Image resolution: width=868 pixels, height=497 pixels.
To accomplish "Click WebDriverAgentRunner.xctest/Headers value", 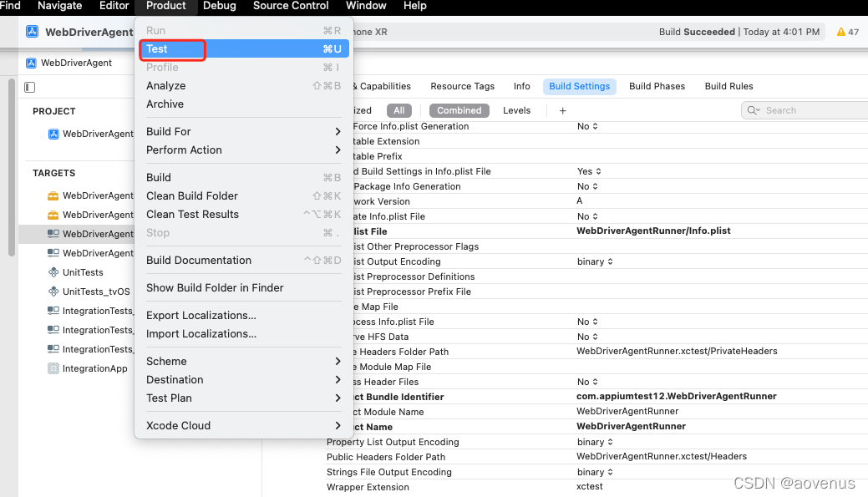I will coord(662,457).
